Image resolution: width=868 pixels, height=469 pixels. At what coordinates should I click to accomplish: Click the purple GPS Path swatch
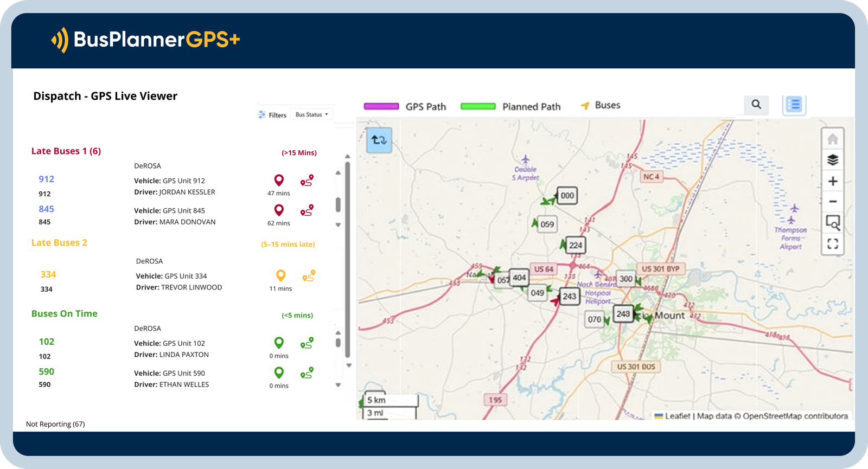pos(381,106)
